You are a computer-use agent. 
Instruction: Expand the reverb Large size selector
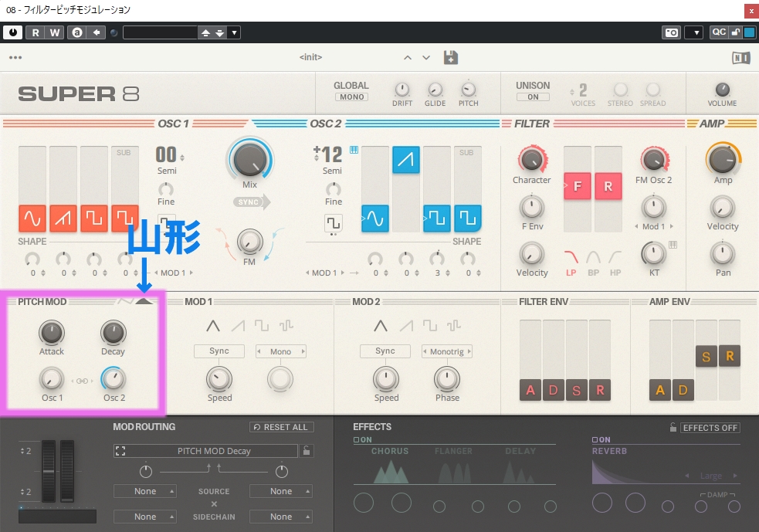pyautogui.click(x=710, y=476)
